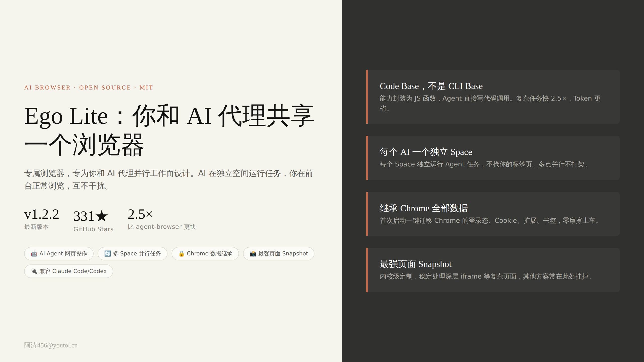The height and width of the screenshot is (362, 644).
Task: Click the description '每个 Space 独立运行 Agent 任务'
Action: (x=485, y=164)
